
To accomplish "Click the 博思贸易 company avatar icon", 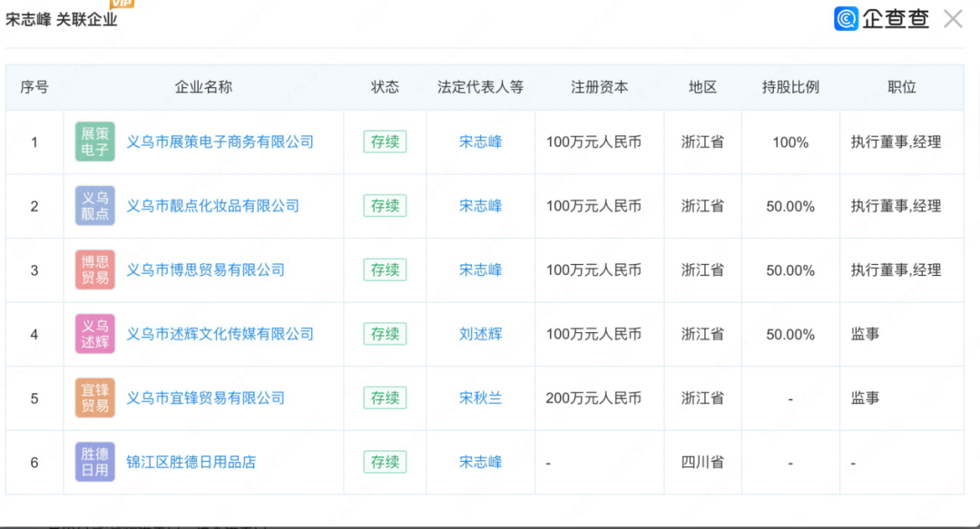I will click(x=94, y=269).
